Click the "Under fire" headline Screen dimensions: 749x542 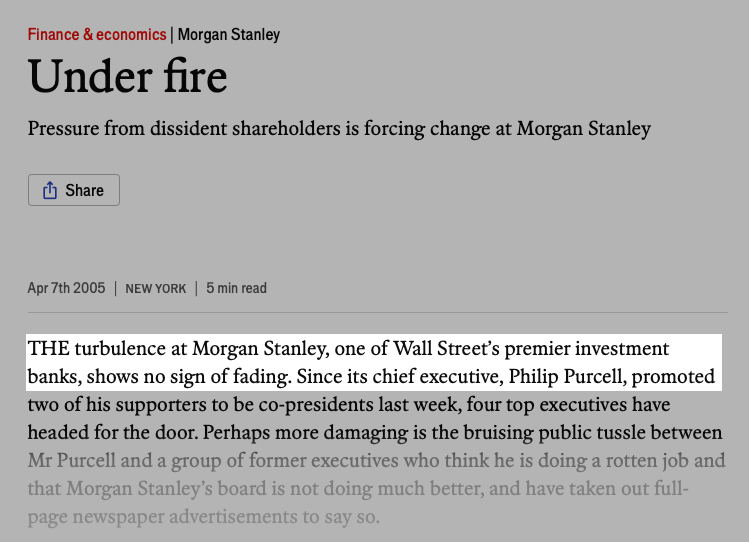pos(127,77)
